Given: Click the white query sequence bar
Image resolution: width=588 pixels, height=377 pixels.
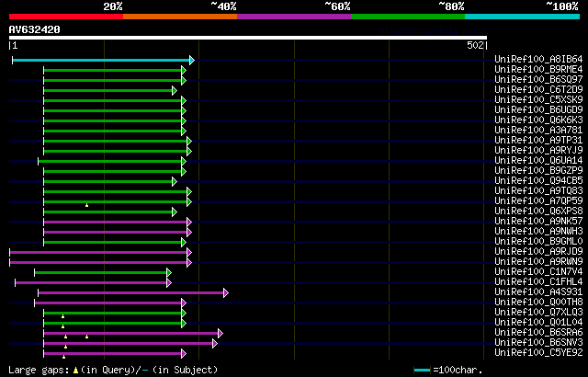Looking at the screenshot, I should tap(248, 38).
